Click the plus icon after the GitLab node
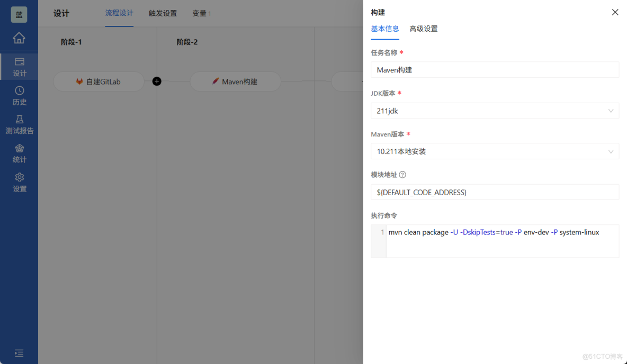627x364 pixels. tap(156, 81)
